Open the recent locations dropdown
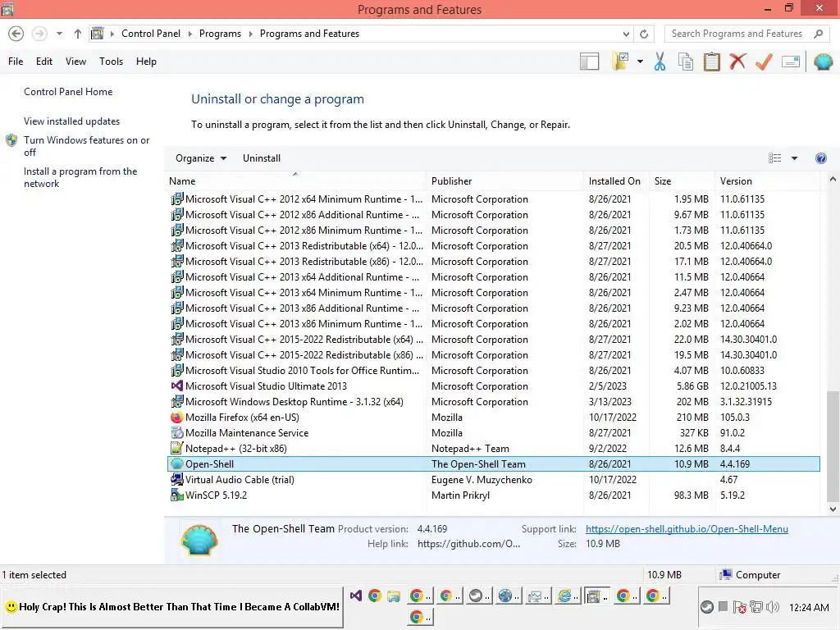This screenshot has height=630, width=840. pyautogui.click(x=59, y=34)
